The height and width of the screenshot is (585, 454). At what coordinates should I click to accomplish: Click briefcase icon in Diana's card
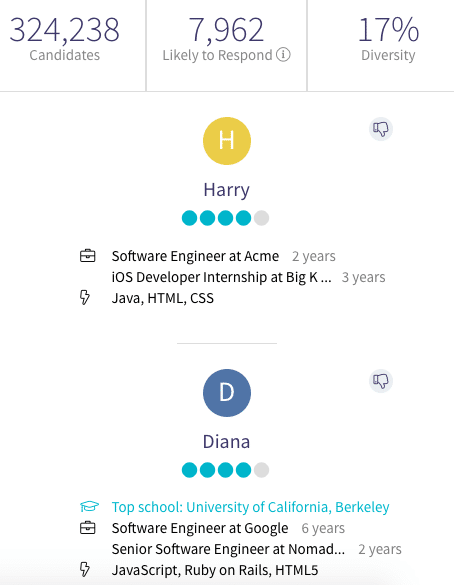point(88,528)
